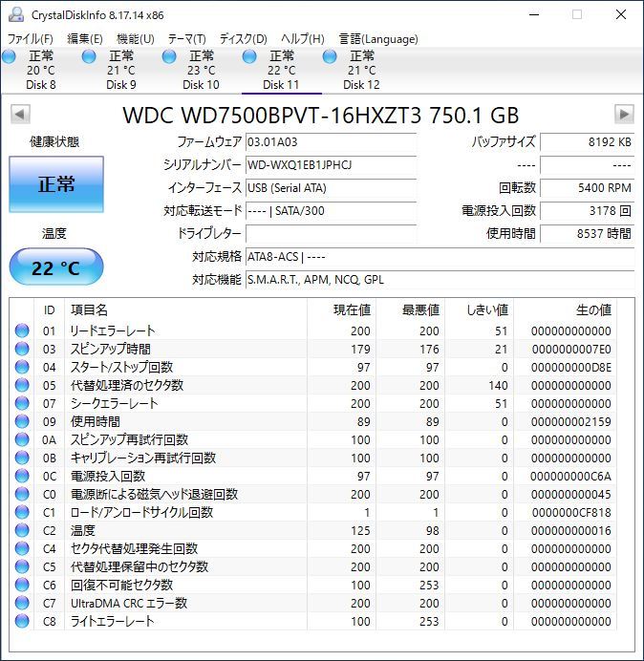Screen dimensions: 644x661
Task: Click the 項目名 column header
Action: tap(185, 310)
